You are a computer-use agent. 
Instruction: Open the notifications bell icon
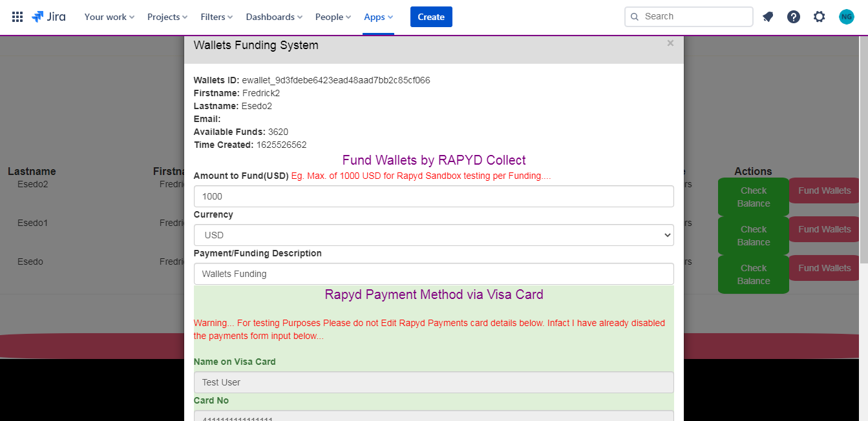click(x=768, y=17)
